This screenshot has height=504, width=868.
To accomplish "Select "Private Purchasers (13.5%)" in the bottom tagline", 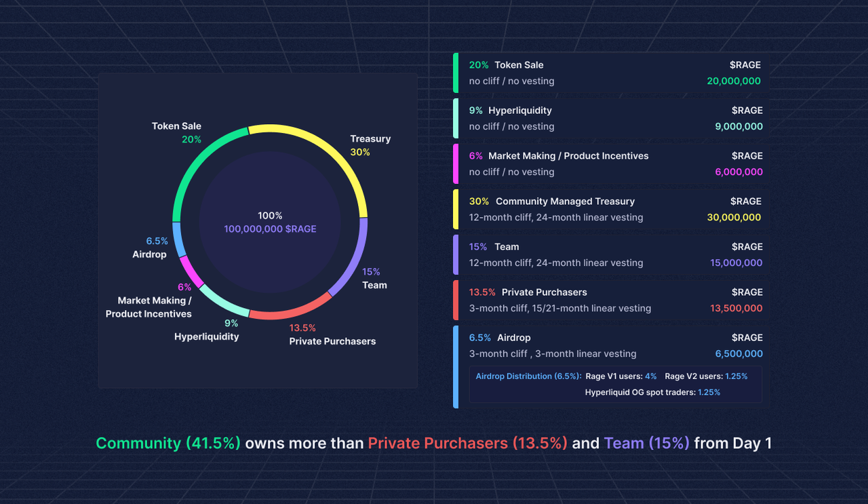I will coord(468,444).
